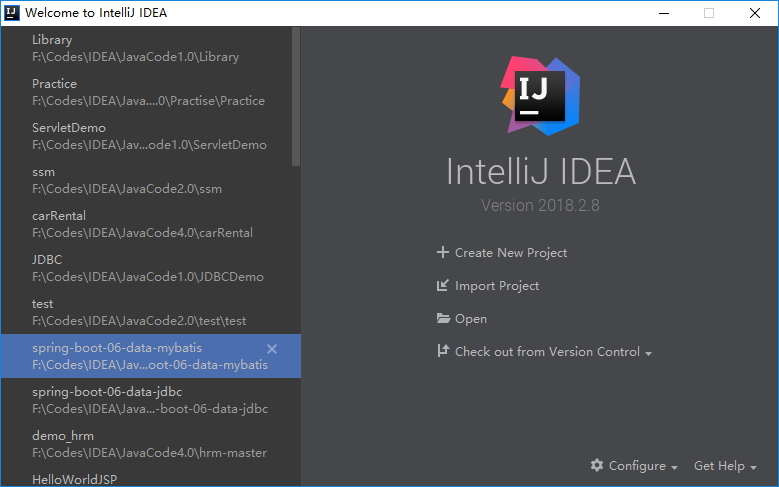Screen dimensions: 779x487
Task: Click the plus icon for Create New Project
Action: point(443,252)
